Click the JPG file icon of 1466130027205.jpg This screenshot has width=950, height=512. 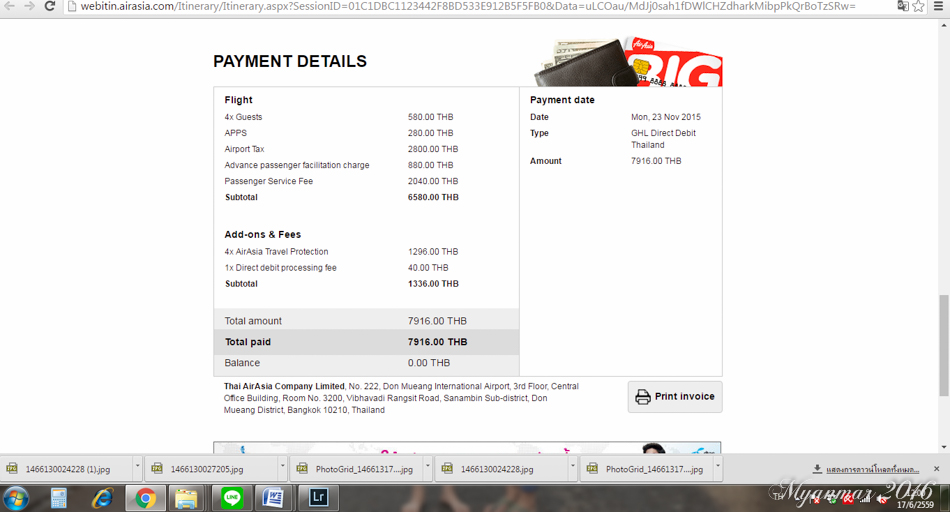[x=157, y=468]
